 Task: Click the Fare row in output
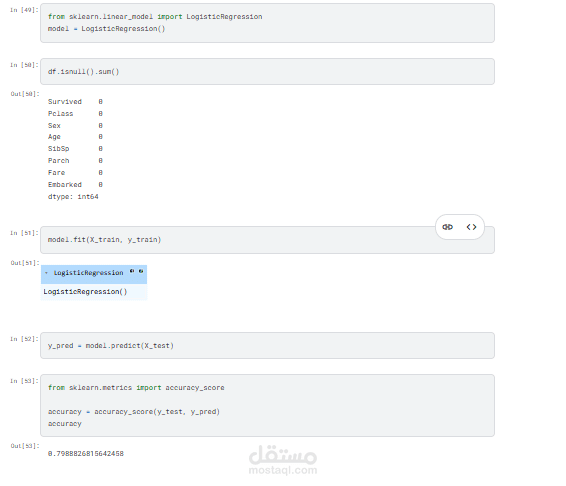point(75,173)
